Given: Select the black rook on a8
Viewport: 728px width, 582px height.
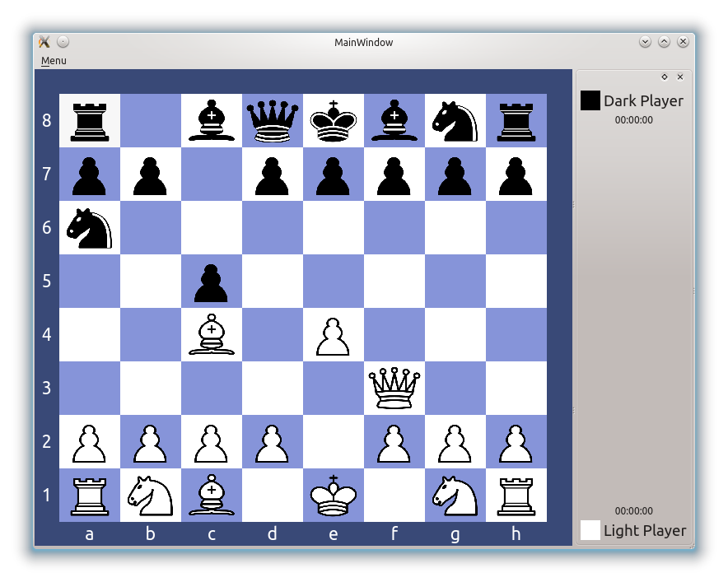Looking at the screenshot, I should click(90, 121).
